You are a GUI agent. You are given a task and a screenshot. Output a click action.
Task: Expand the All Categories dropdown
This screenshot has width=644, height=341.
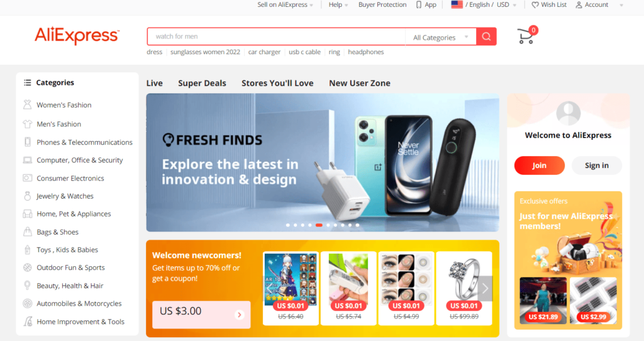coord(441,37)
